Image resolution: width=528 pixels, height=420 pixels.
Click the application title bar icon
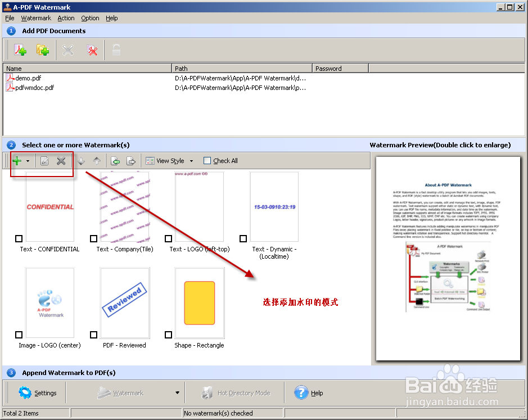[7, 7]
